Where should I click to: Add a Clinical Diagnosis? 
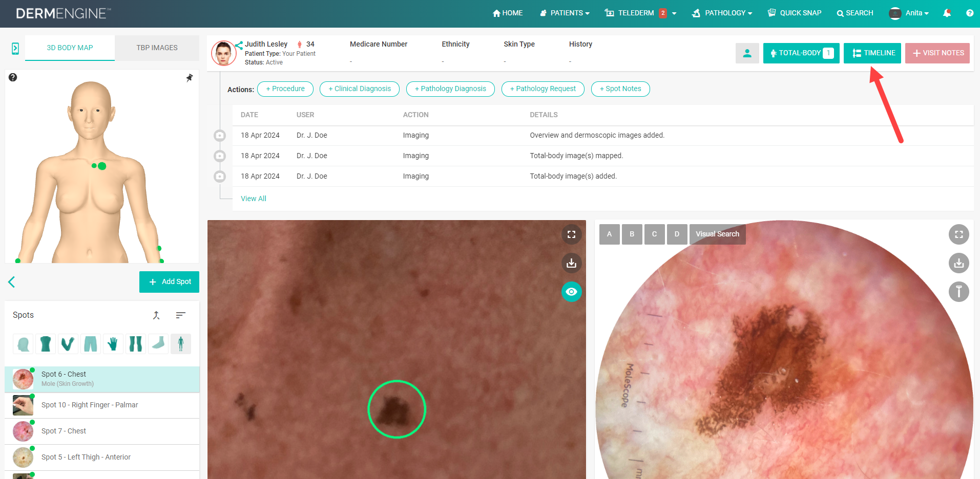click(x=360, y=89)
